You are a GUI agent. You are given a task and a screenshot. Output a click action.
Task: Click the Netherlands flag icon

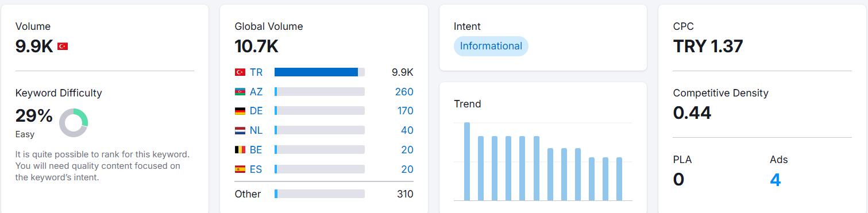click(x=240, y=130)
